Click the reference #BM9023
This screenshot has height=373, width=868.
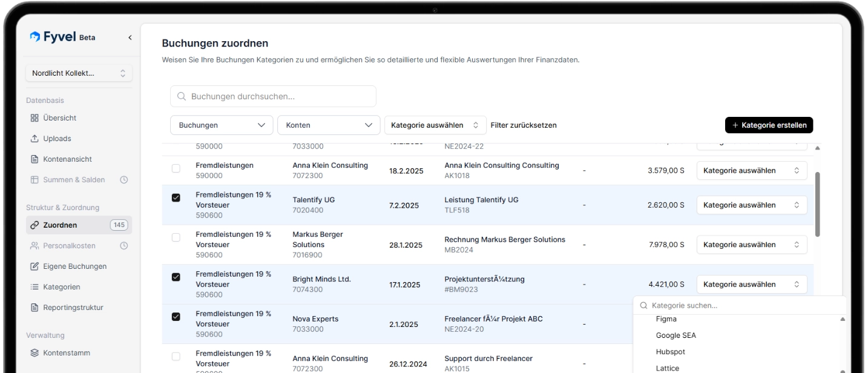coord(461,289)
